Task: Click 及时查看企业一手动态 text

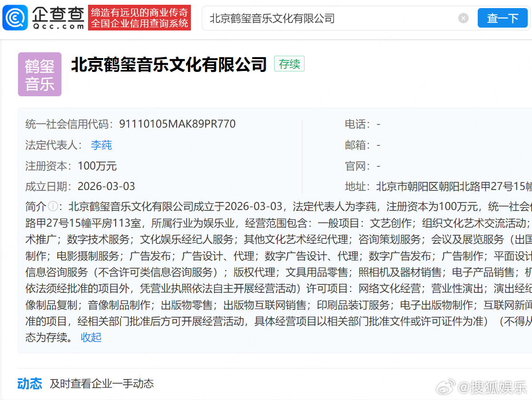Action: click(102, 384)
